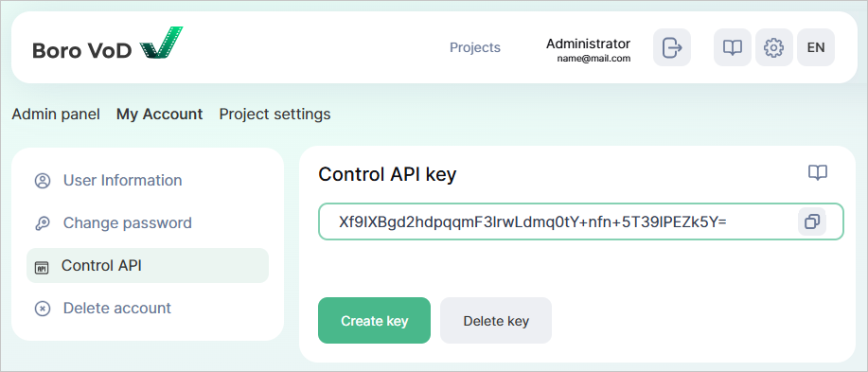Open the settings gear icon
Screen dimensions: 868x372
[774, 47]
